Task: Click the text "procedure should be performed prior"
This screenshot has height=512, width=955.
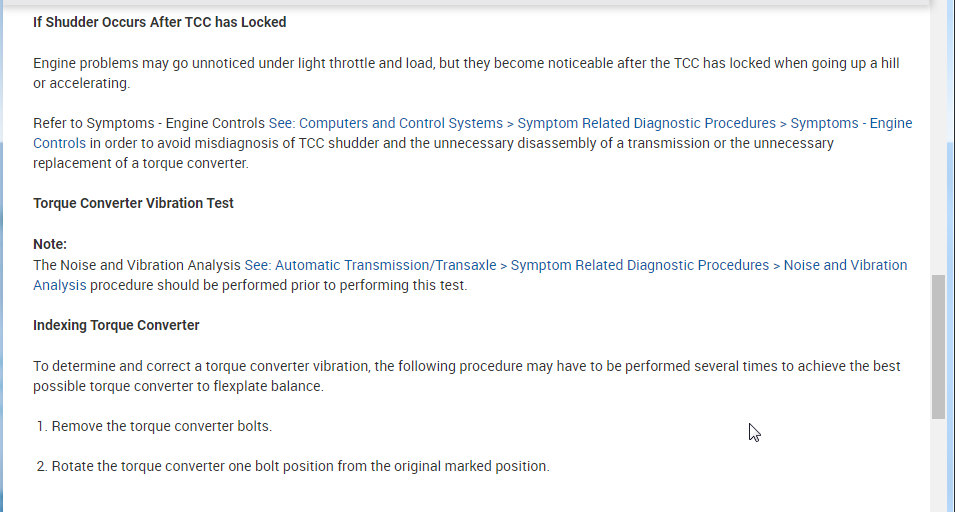Action: pyautogui.click(x=279, y=285)
